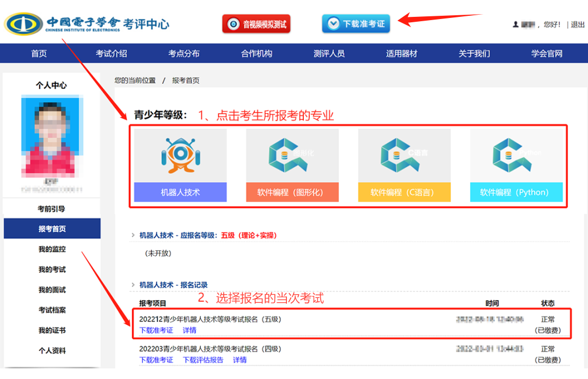This screenshot has width=588, height=379.
Task: Select 考前引导 in sidebar
Action: [x=51, y=209]
